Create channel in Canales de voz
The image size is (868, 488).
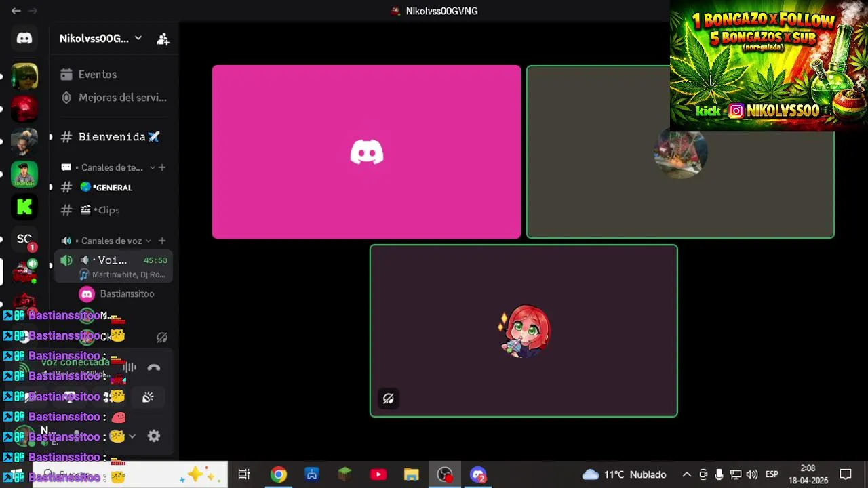(161, 241)
